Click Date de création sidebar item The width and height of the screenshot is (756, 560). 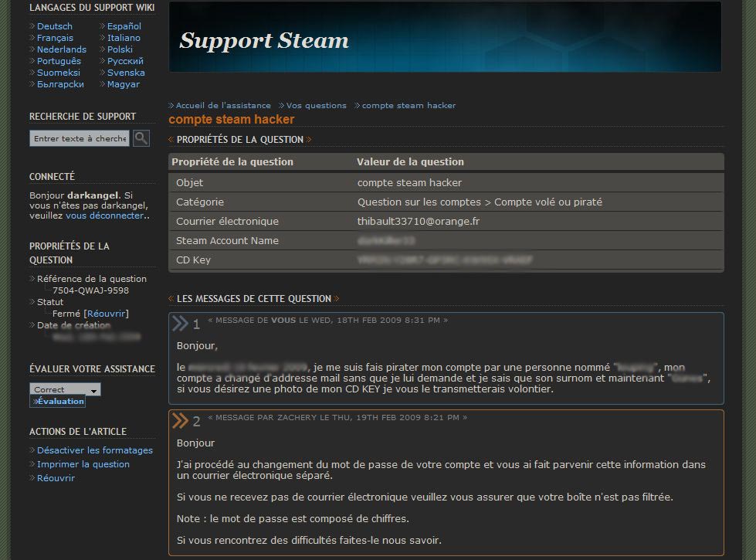[x=74, y=325]
